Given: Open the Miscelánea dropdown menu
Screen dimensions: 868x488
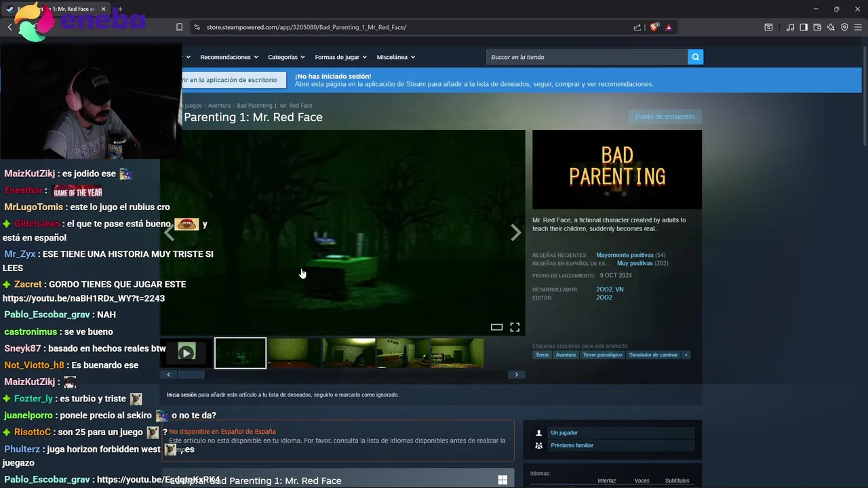Looking at the screenshot, I should tap(396, 57).
